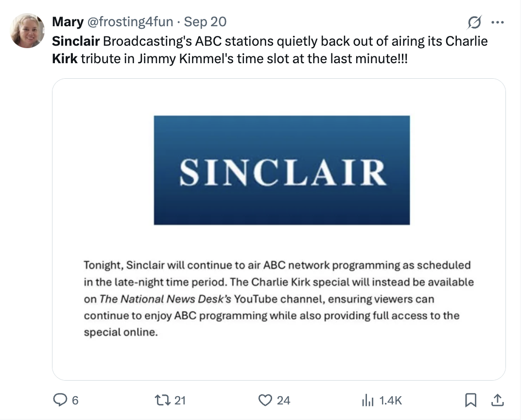Click the 1.4K views count
Viewport: 521px width, 420px height.
390,400
